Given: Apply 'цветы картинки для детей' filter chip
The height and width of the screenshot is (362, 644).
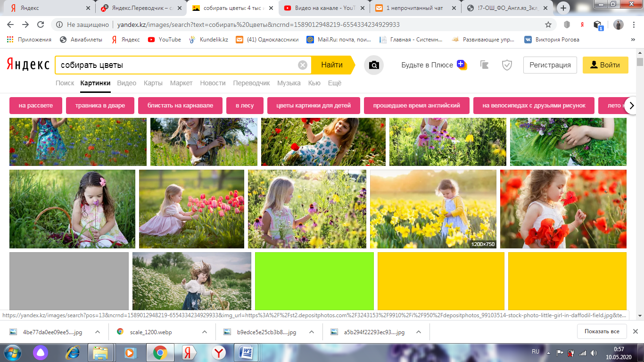Looking at the screenshot, I should click(314, 106).
